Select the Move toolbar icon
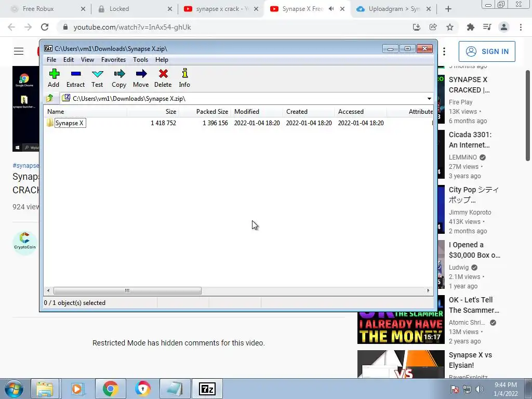This screenshot has width=532, height=399. [x=141, y=78]
